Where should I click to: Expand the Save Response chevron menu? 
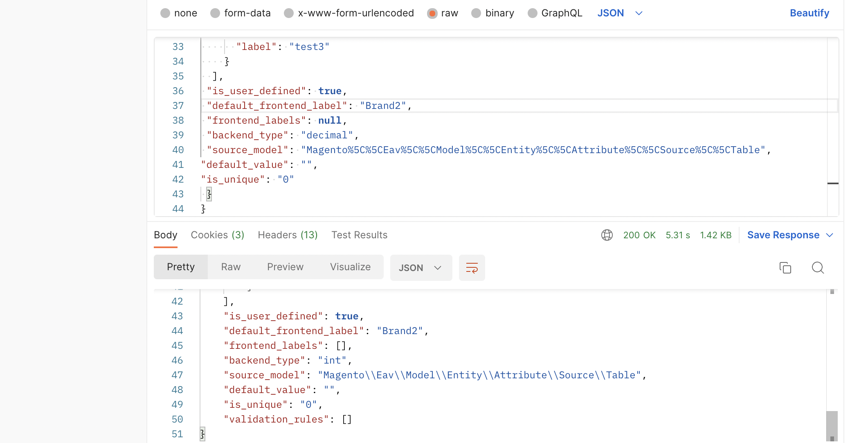pos(830,235)
